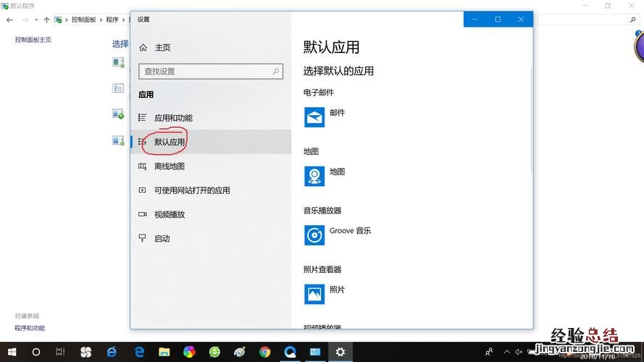Screen dimensions: 644x362
Task: Expand chevron after 程序 breadcrumb
Action: pos(123,20)
